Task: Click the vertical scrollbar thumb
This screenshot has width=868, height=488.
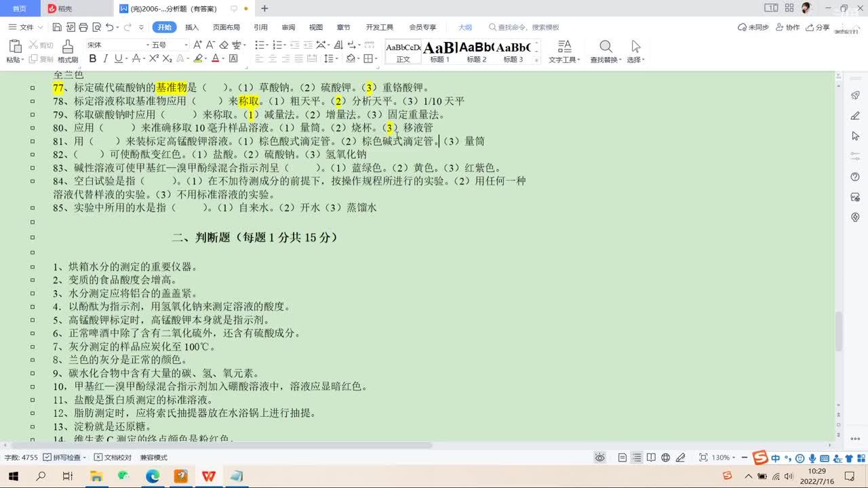Action: tap(838, 331)
